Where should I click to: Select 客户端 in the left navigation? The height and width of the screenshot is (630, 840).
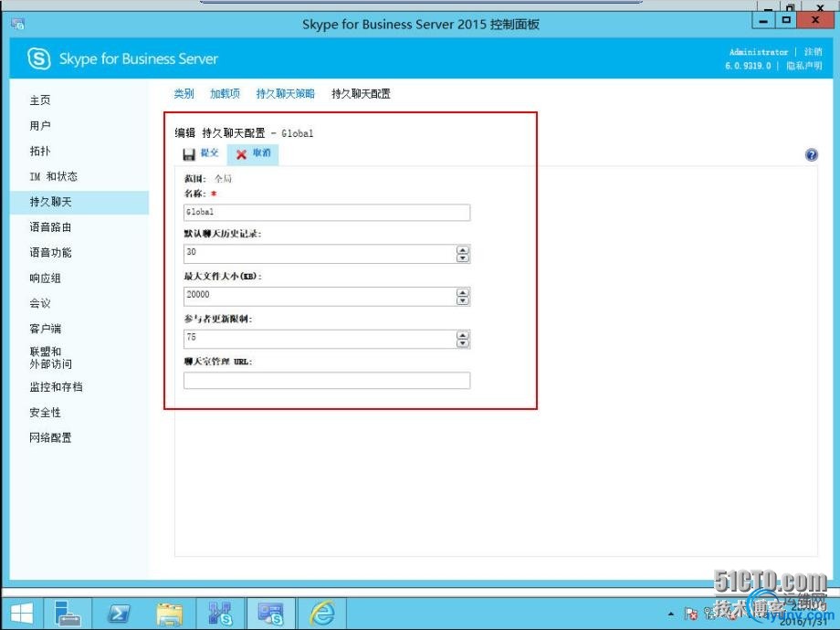(45, 329)
